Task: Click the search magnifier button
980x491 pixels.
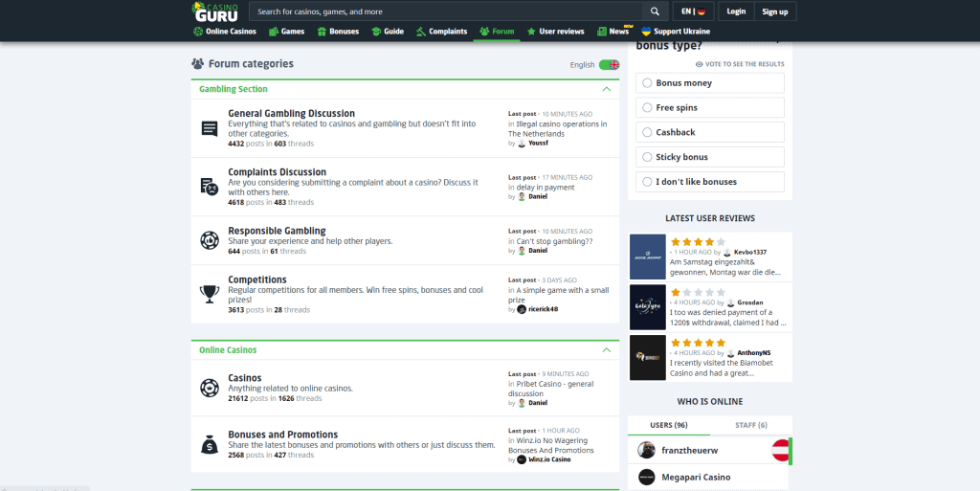Action: tap(655, 11)
